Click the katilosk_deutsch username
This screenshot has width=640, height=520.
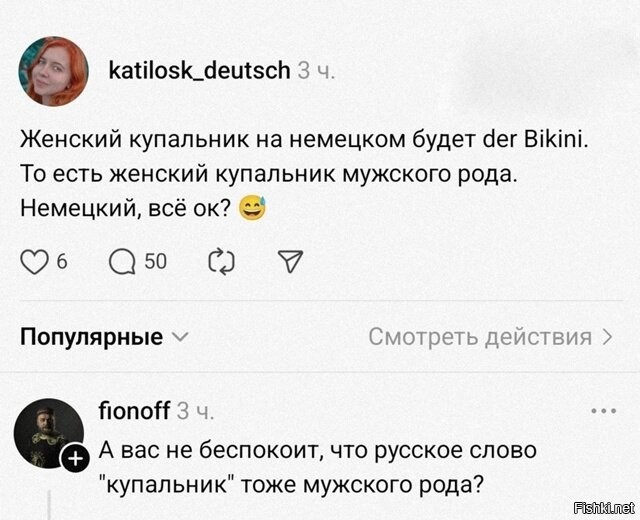click(x=199, y=70)
